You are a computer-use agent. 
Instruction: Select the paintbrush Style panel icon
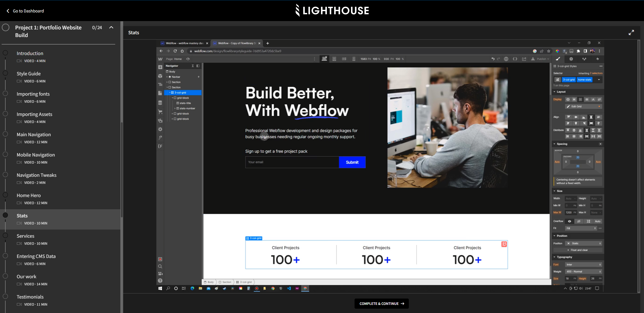coord(558,59)
